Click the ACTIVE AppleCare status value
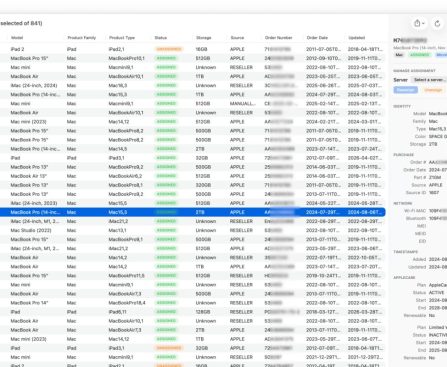The height and width of the screenshot is (367, 447). [437, 293]
